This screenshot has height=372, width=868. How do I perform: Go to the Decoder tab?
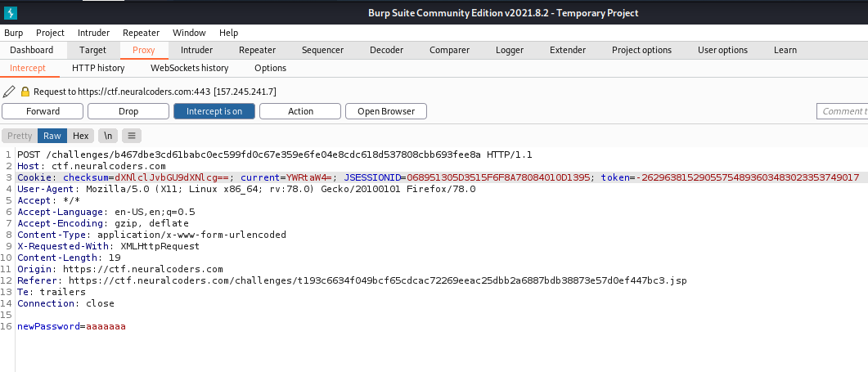point(386,50)
